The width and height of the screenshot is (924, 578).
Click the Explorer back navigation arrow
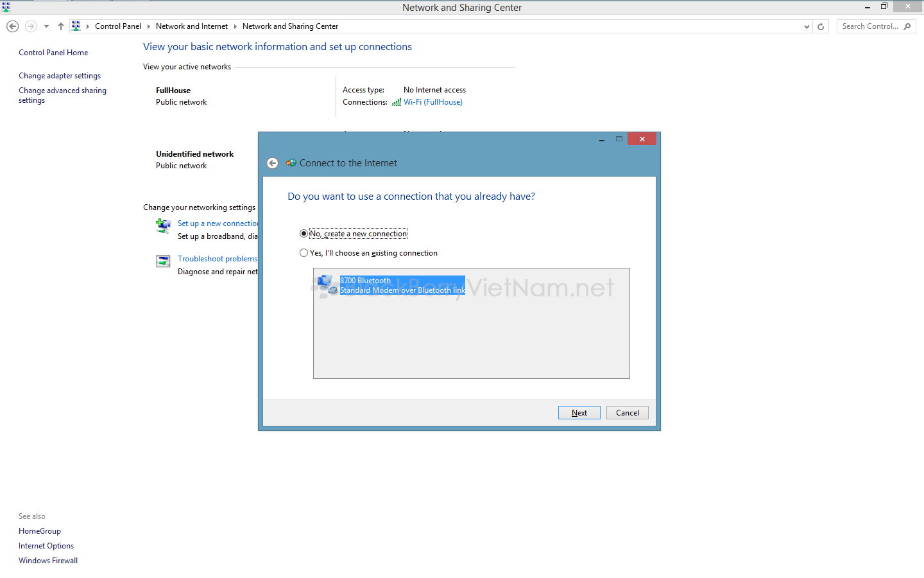click(x=12, y=26)
